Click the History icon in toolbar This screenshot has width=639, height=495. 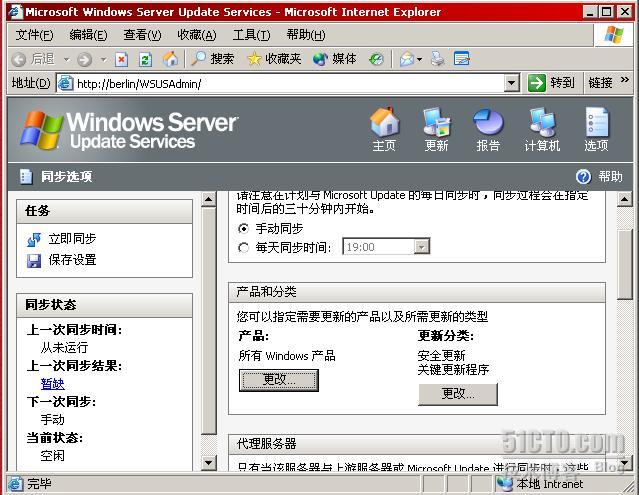coord(376,59)
